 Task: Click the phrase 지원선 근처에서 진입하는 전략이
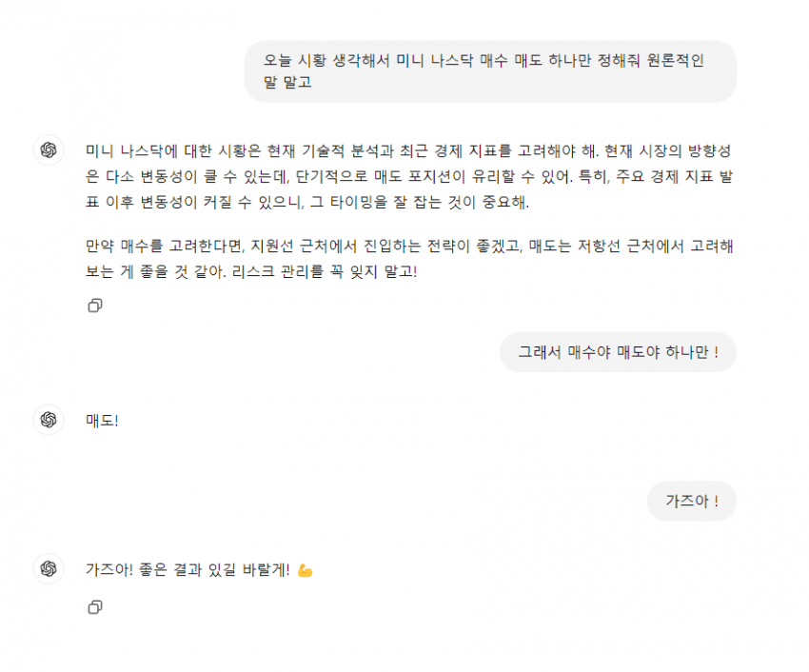click(360, 247)
